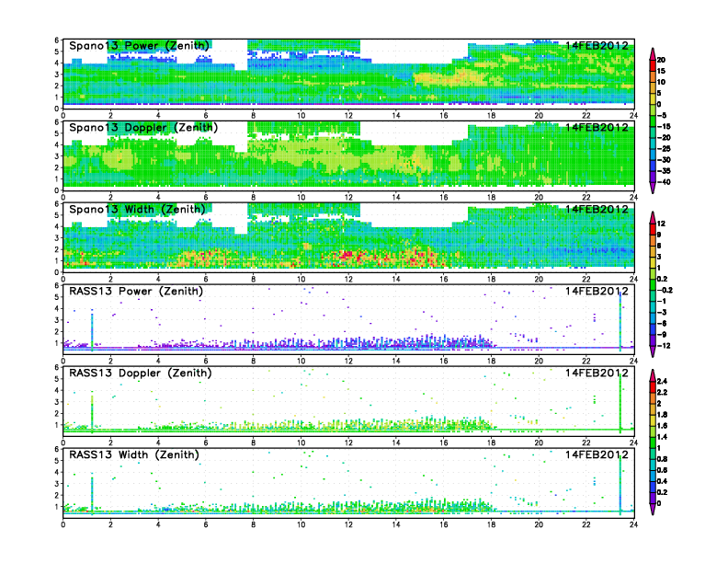
Task: Click the '-12' label on the 12 to -12 colorbar
Action: pyautogui.click(x=664, y=346)
